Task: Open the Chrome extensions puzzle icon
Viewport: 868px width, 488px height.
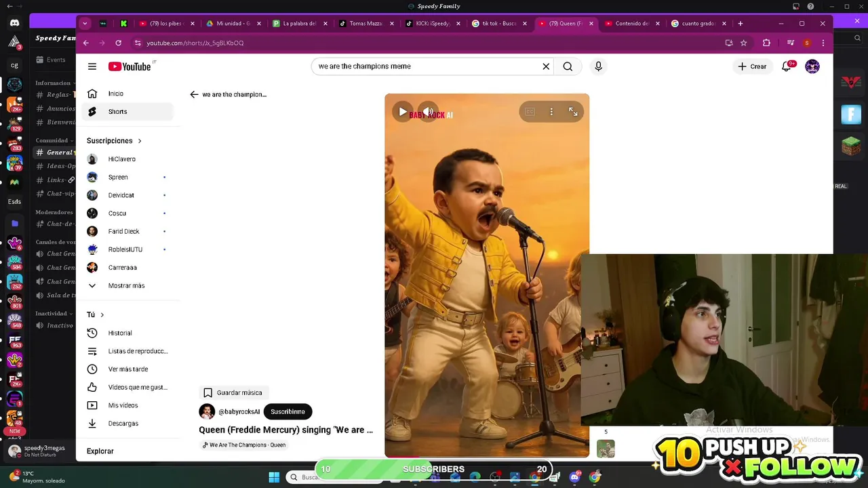Action: point(766,43)
